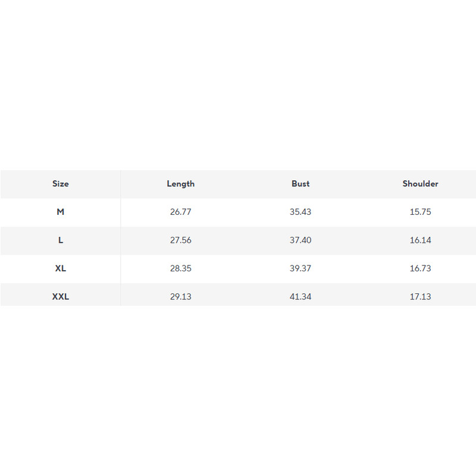This screenshot has width=476, height=476.
Task: Click length value 28.35
Action: tap(180, 268)
